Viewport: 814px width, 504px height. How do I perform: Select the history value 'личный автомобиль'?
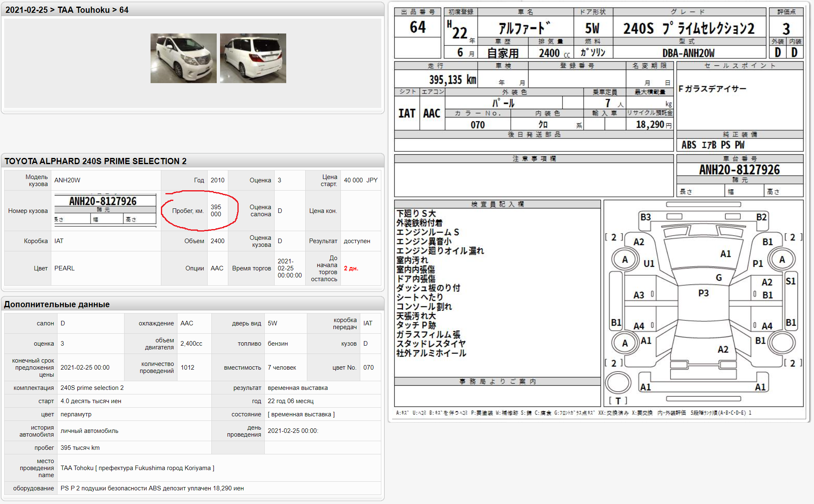[x=89, y=431]
